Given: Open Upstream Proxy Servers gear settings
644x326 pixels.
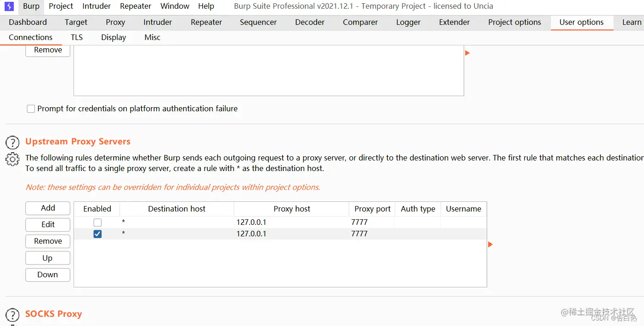Looking at the screenshot, I should [12, 159].
